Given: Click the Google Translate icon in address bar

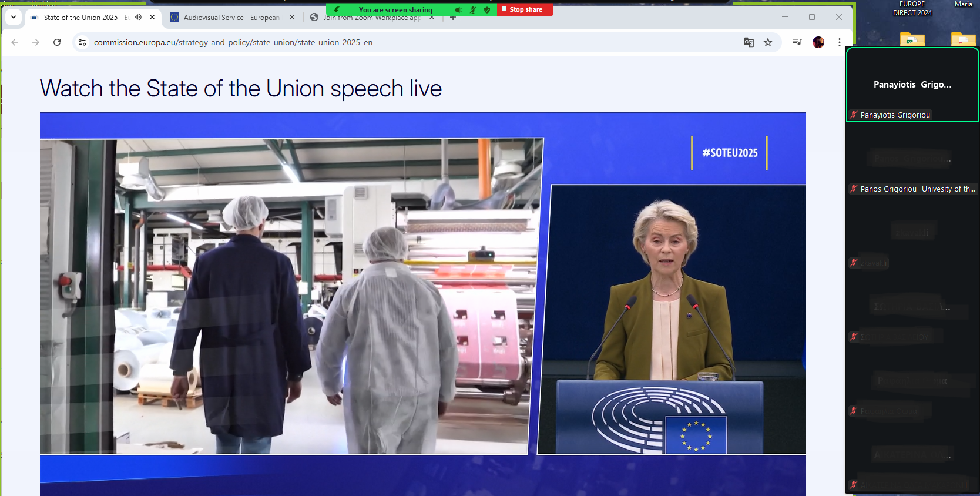Looking at the screenshot, I should click(x=749, y=42).
